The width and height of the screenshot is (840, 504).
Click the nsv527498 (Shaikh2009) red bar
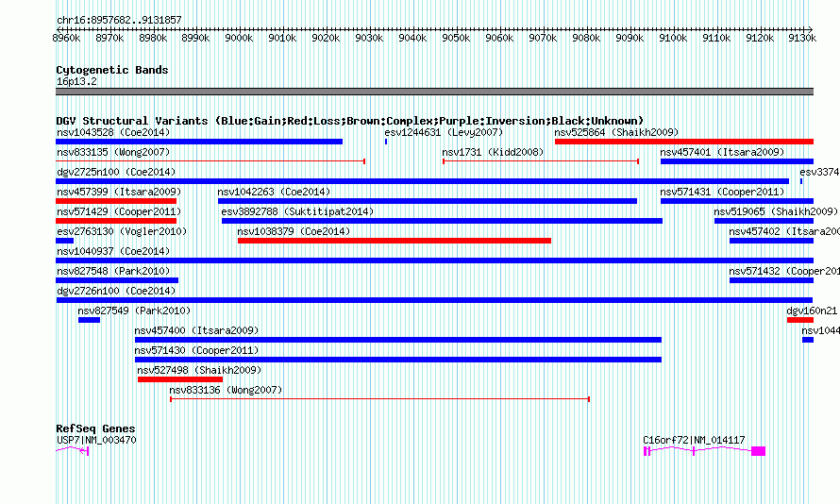tap(180, 379)
